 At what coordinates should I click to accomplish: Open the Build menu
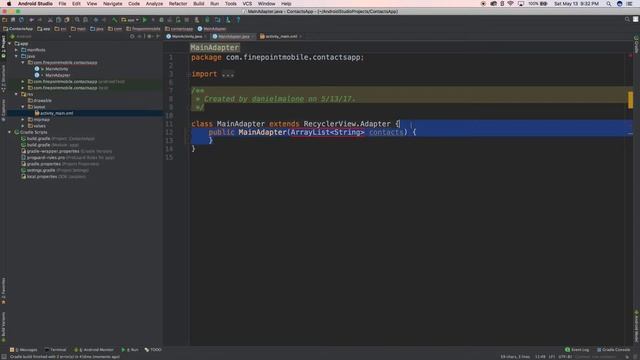tap(198, 4)
